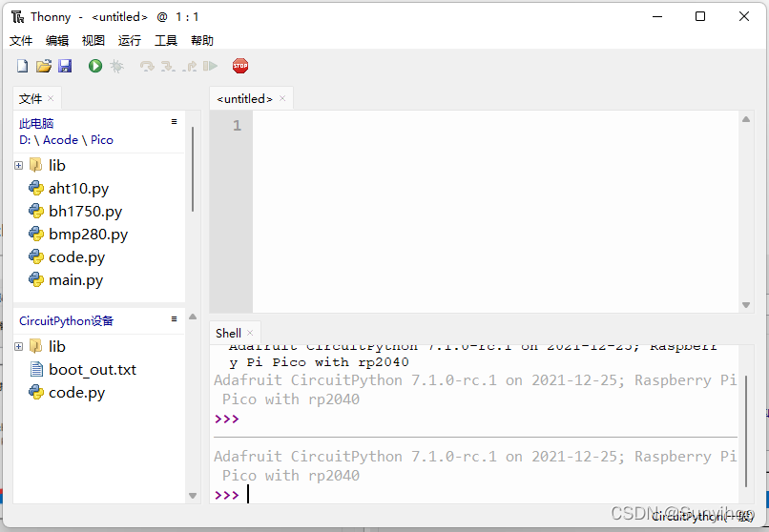The image size is (769, 532).
Task: Click the Step out toolbar icon
Action: click(x=189, y=66)
